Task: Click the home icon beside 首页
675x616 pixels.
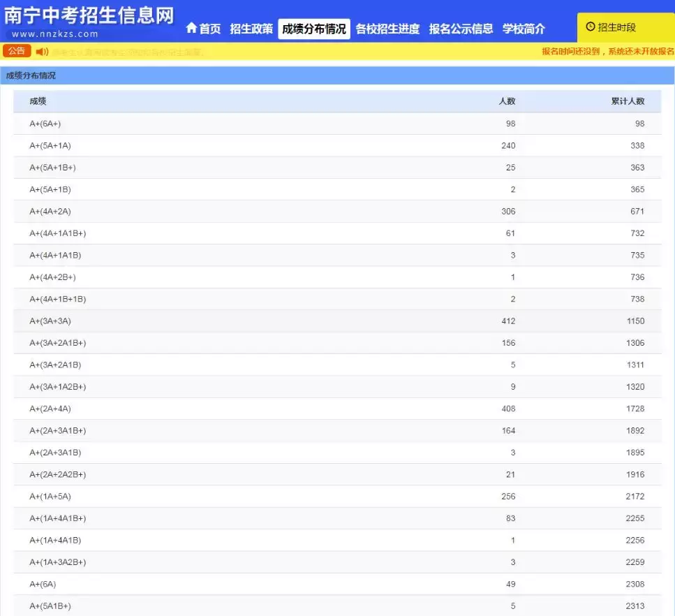Action: [193, 29]
